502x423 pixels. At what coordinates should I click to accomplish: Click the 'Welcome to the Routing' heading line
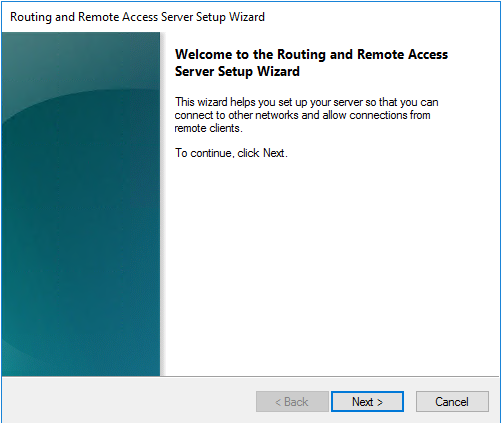pos(311,54)
